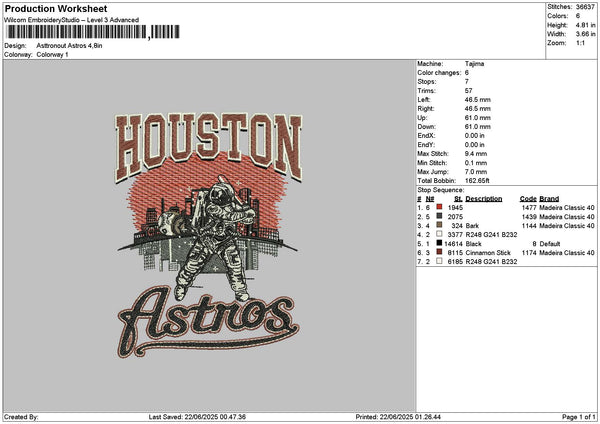Click the N# column header

point(430,199)
